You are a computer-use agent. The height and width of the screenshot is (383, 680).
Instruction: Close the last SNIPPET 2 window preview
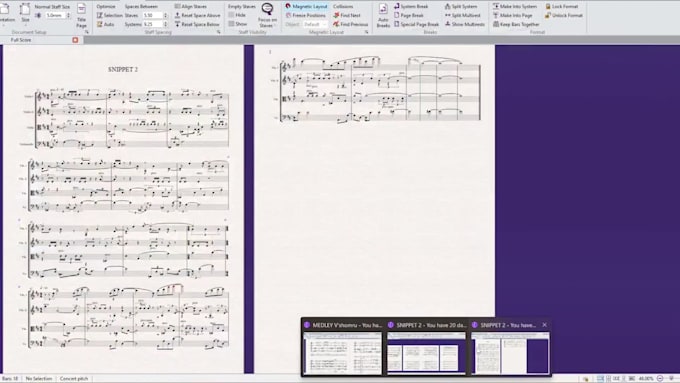pyautogui.click(x=545, y=324)
